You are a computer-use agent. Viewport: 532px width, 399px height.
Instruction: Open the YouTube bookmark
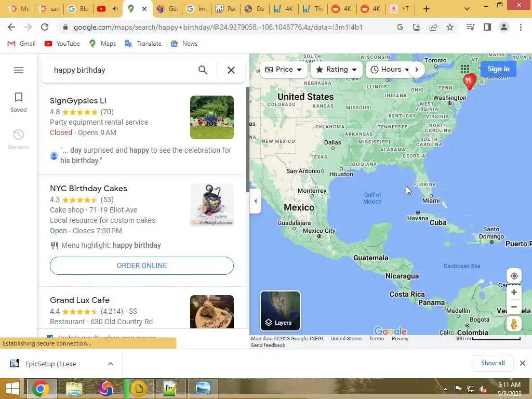coord(62,44)
